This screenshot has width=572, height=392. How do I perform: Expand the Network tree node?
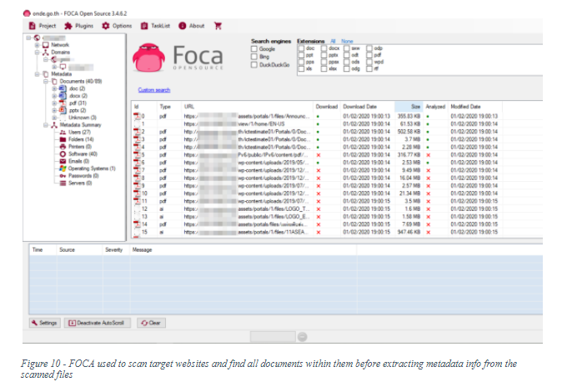[x=37, y=45]
